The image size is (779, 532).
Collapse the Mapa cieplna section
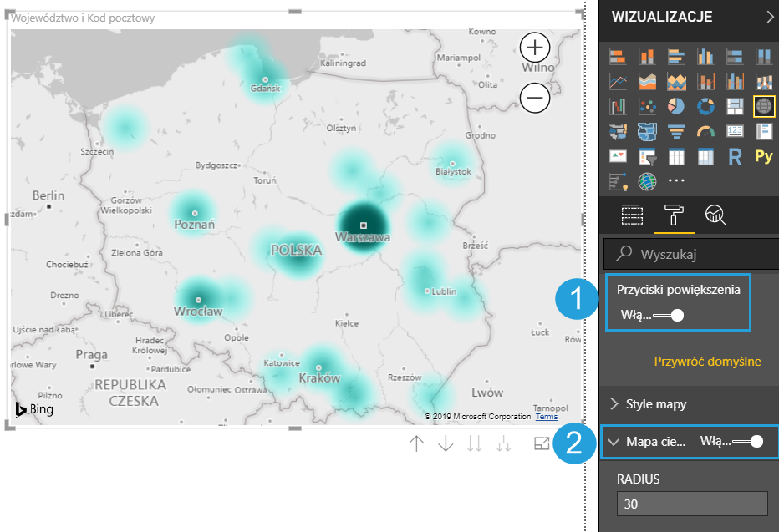[615, 442]
